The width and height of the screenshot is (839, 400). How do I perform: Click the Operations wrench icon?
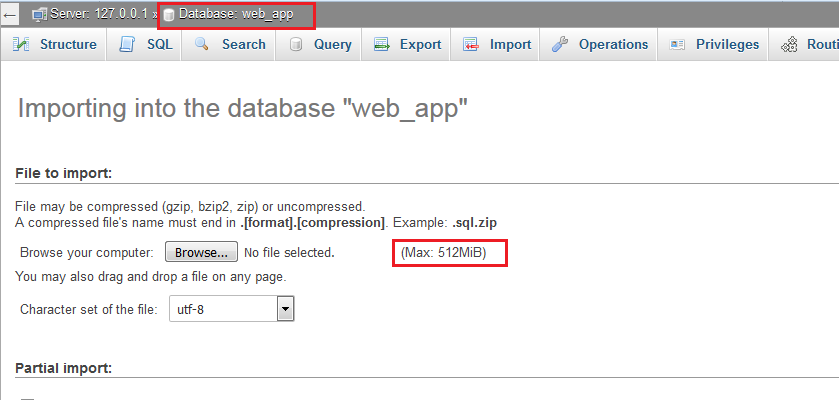[559, 44]
